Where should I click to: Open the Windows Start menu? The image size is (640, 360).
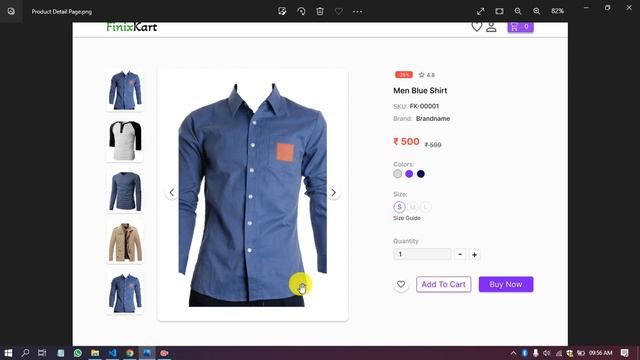[8, 353]
